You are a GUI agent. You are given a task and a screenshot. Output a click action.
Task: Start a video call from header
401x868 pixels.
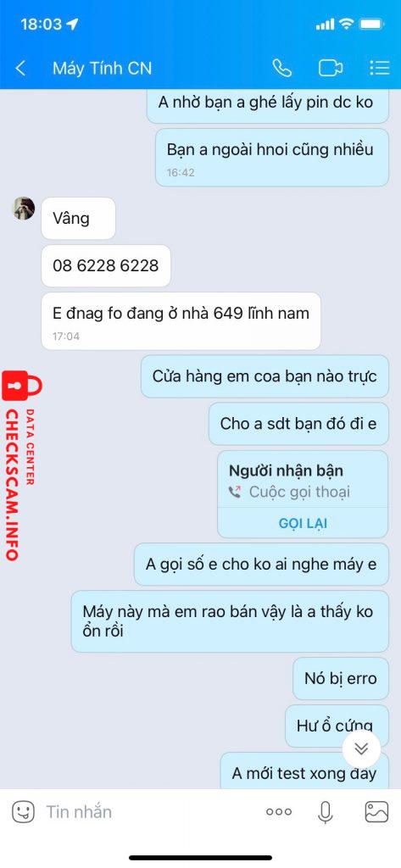coord(331,68)
